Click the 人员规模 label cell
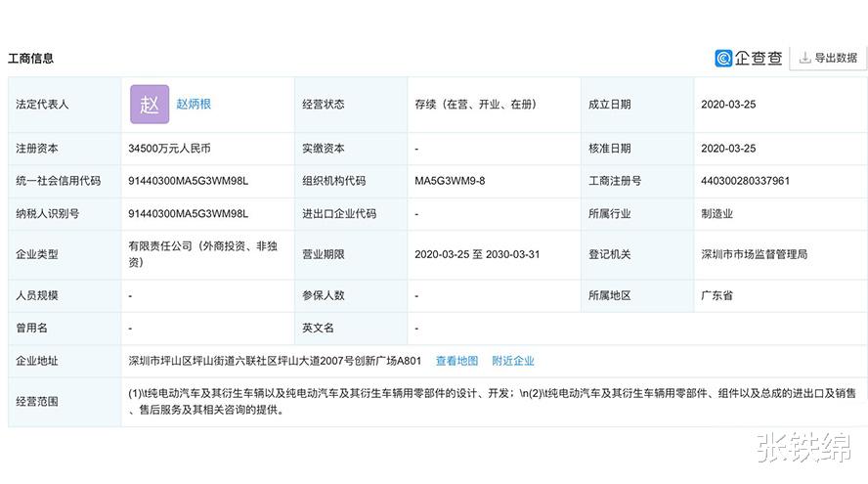 65,295
